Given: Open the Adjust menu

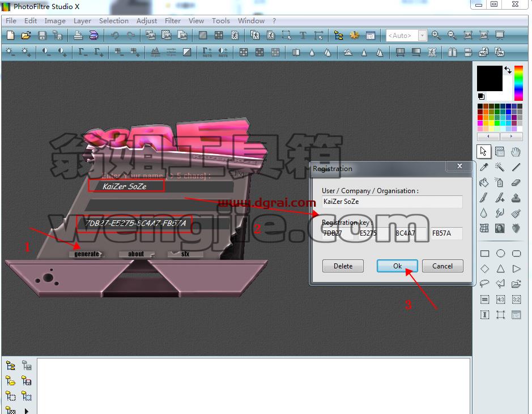Looking at the screenshot, I should (147, 21).
